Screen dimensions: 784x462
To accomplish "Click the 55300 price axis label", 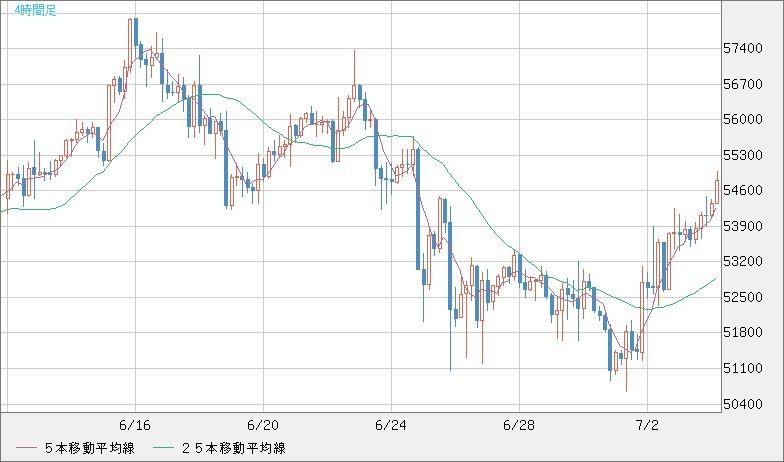I will pyautogui.click(x=743, y=155).
